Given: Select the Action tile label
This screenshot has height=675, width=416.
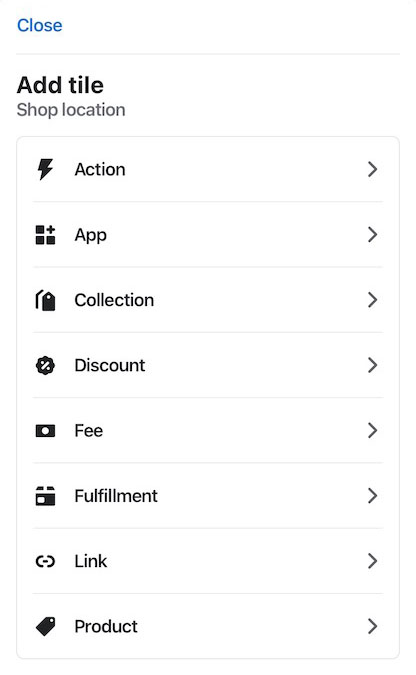Looking at the screenshot, I should pos(100,170).
